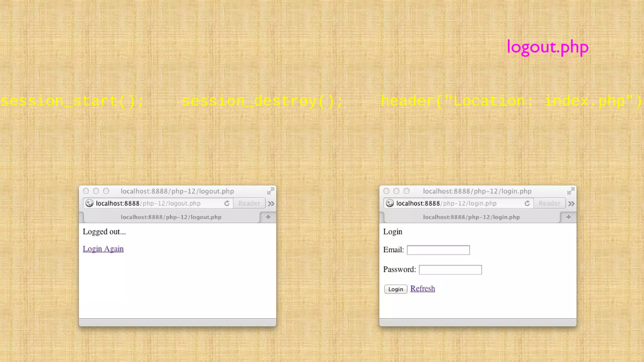Click the login.php window title text
644x362 pixels.
(x=477, y=191)
